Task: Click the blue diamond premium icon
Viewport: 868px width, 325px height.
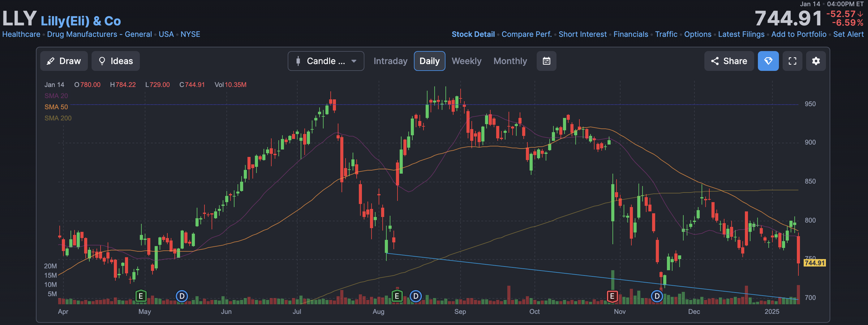Action: click(x=768, y=61)
